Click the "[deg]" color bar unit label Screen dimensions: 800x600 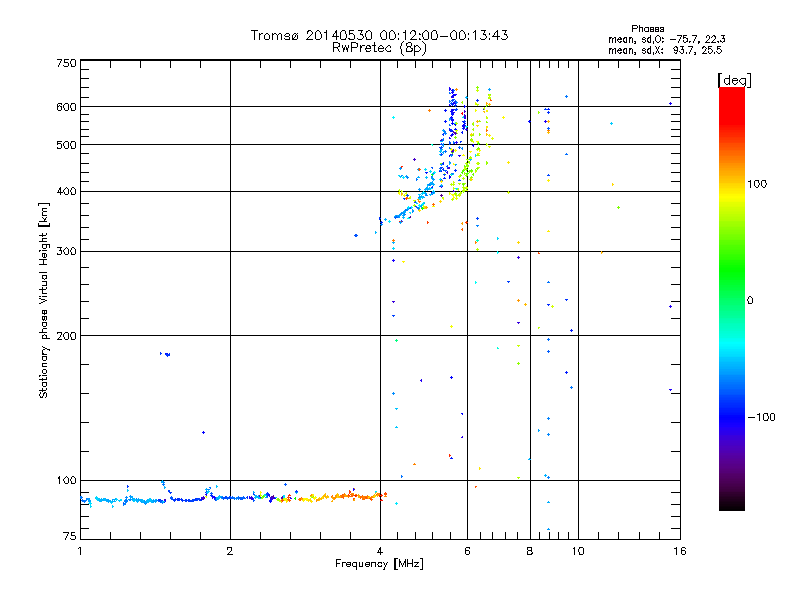tap(734, 80)
